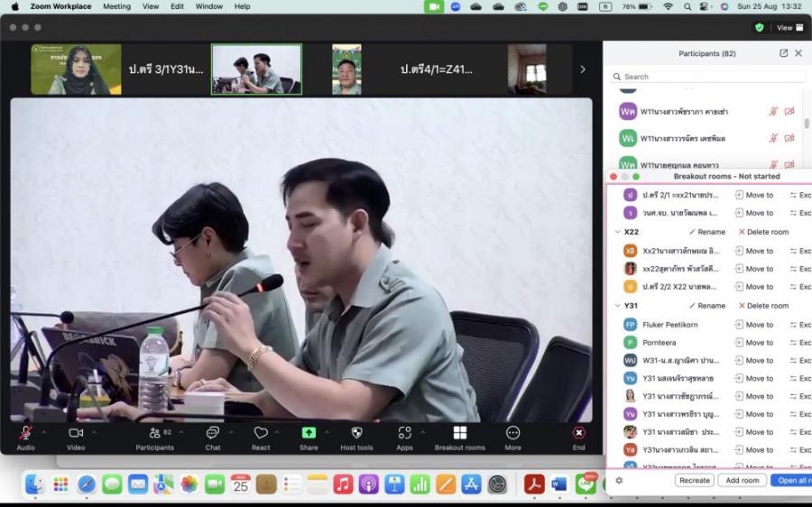Close the Participants panel

click(798, 53)
